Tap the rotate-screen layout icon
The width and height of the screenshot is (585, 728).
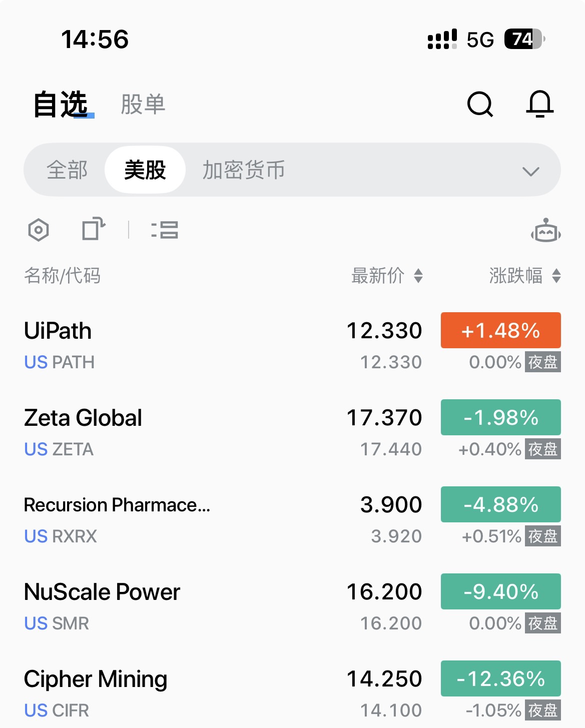[94, 230]
